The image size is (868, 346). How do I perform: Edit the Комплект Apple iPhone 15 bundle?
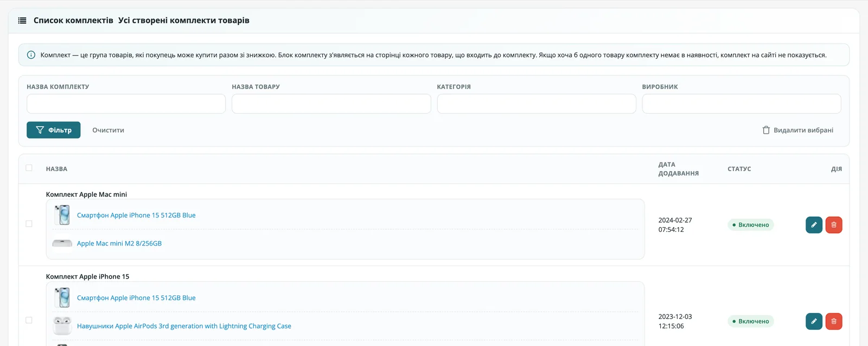tap(814, 322)
